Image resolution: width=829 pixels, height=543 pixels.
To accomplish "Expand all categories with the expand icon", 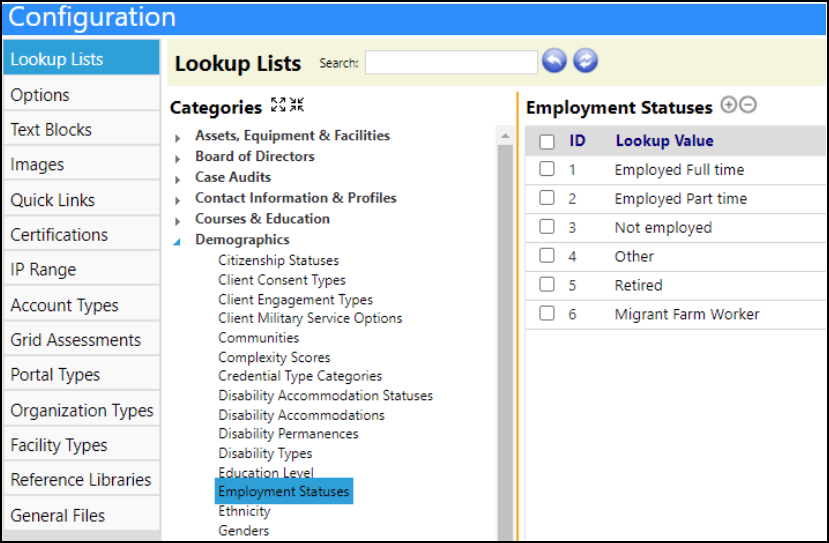I will [278, 105].
